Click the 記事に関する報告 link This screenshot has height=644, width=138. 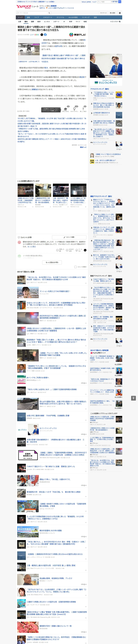23,111
